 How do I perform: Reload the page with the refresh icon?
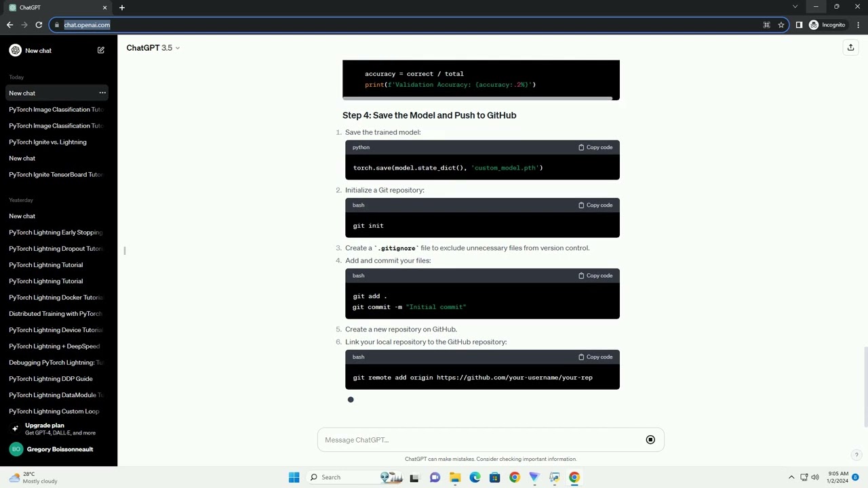[39, 25]
